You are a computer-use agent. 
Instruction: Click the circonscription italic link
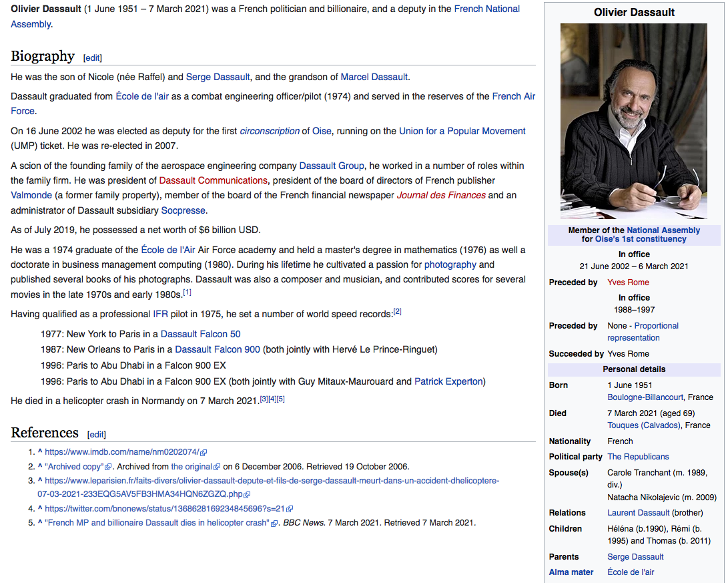tap(270, 132)
